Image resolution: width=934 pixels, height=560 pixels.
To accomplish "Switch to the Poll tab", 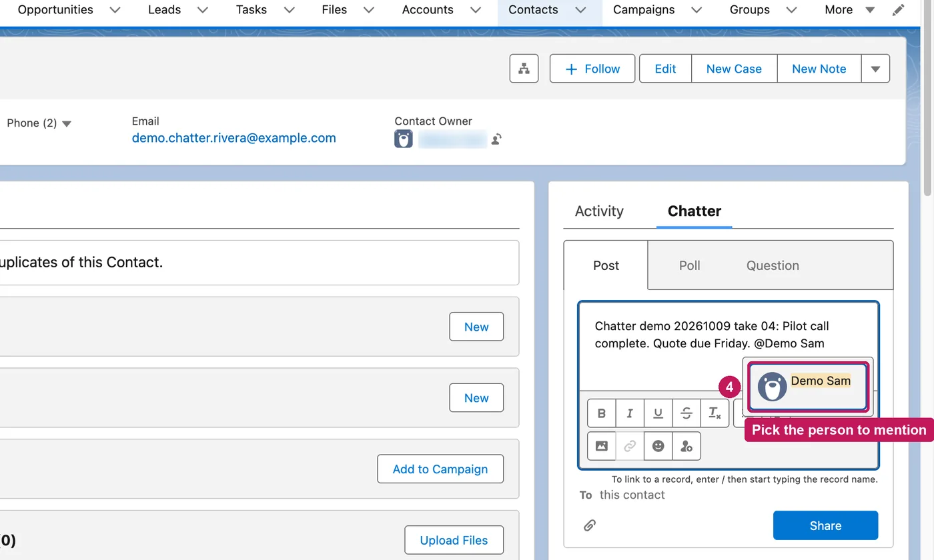I will [689, 265].
